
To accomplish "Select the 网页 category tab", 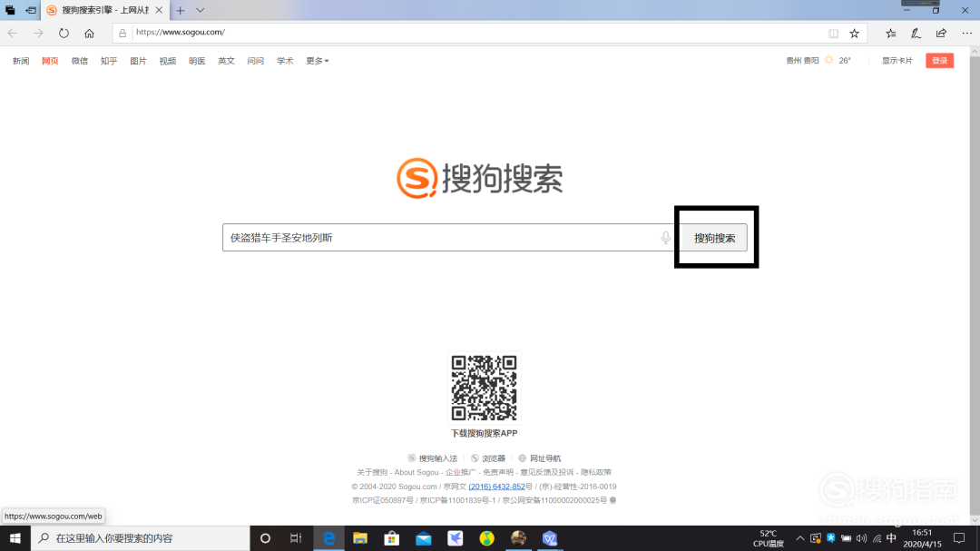I will (x=50, y=61).
